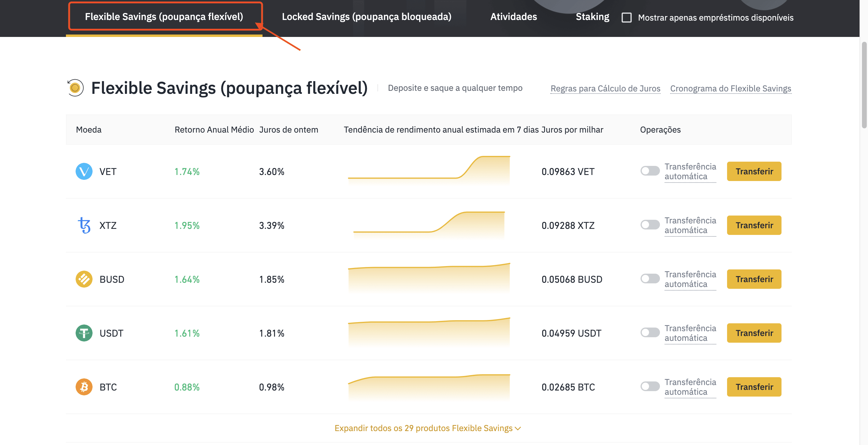Viewport: 868px width, 445px height.
Task: Click the page vertical scrollbar
Action: pyautogui.click(x=864, y=85)
